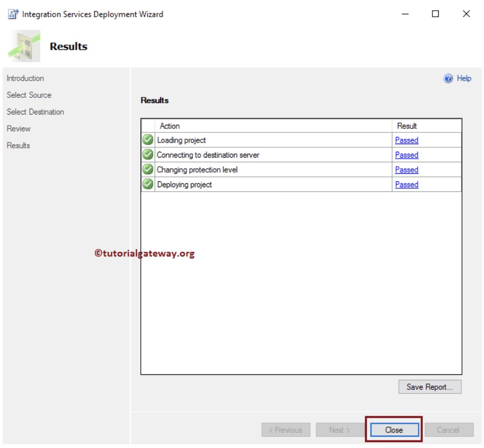This screenshot has height=448, width=484.
Task: Click green check icon beside Connecting to destination server
Action: [x=148, y=154]
